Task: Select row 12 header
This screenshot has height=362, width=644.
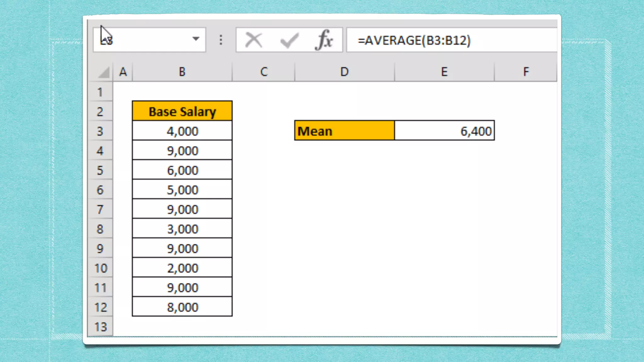Action: click(x=100, y=307)
